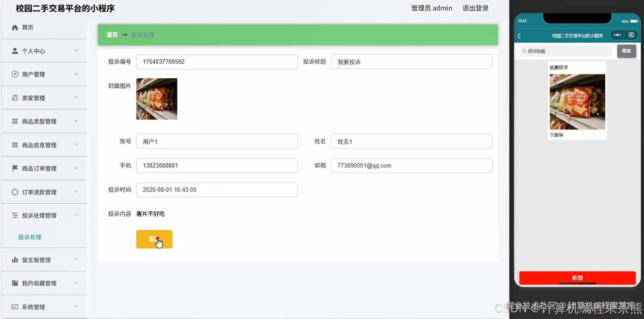Viewport: 644px width, 319px height.
Task: Click the home icon beside 首页 in sidebar
Action: tap(15, 28)
